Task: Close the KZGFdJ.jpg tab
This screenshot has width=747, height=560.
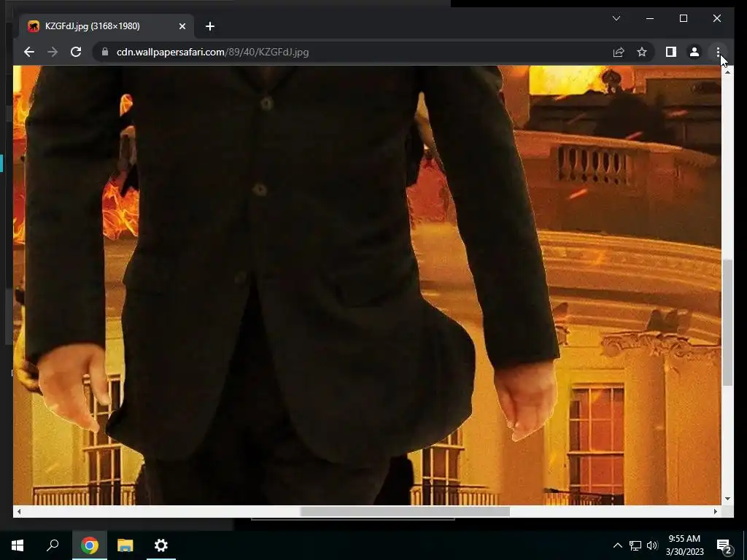Action: pyautogui.click(x=182, y=26)
